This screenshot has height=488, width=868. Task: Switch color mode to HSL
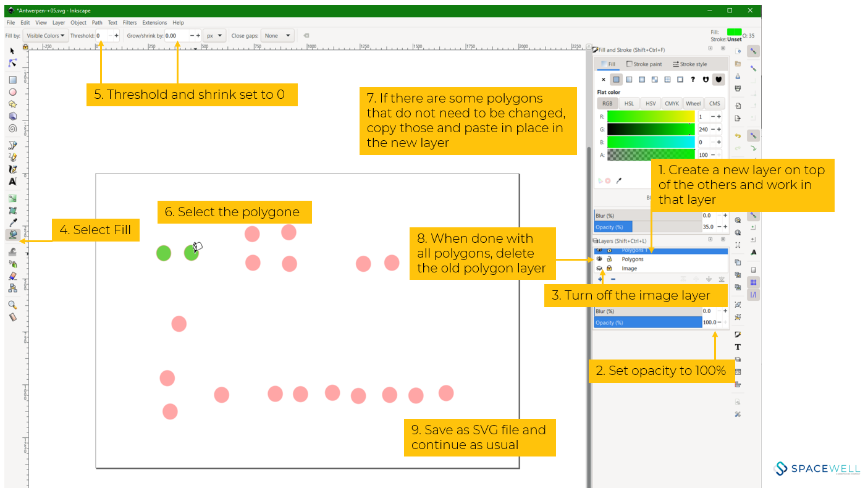(629, 104)
